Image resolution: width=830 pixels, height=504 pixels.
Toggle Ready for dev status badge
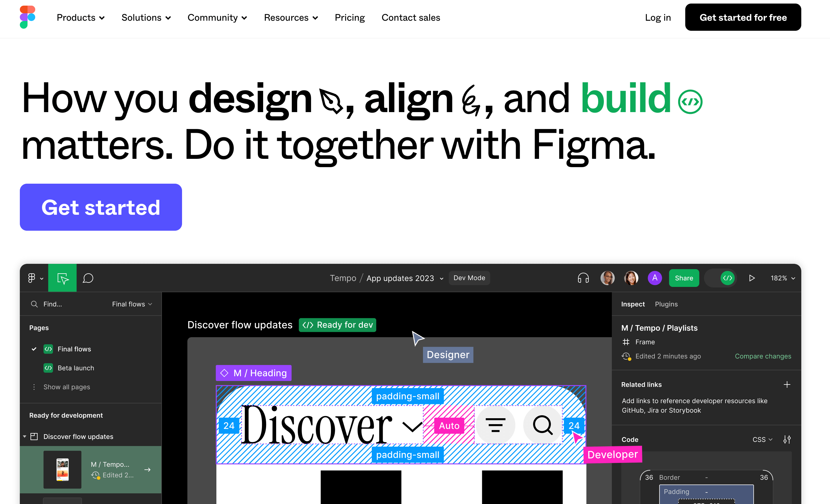click(337, 324)
